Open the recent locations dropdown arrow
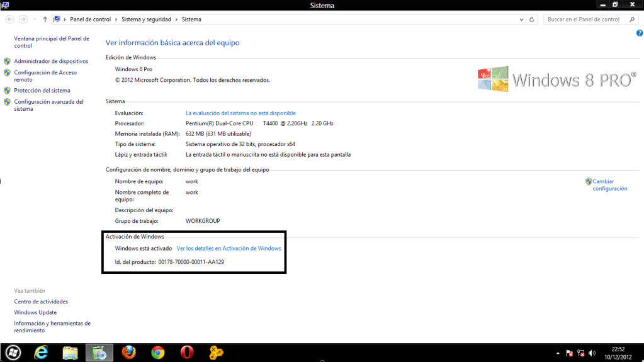This screenshot has width=644, height=362. (x=35, y=20)
